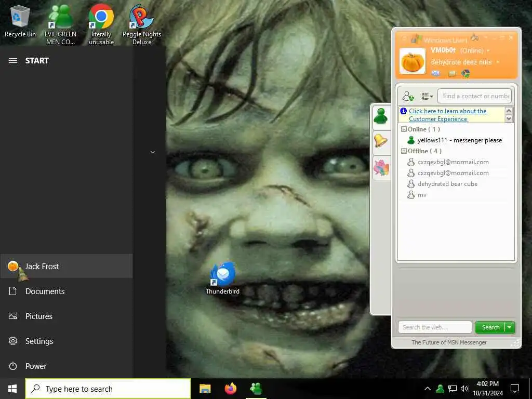Click the Messenger taskbar button

(256, 389)
